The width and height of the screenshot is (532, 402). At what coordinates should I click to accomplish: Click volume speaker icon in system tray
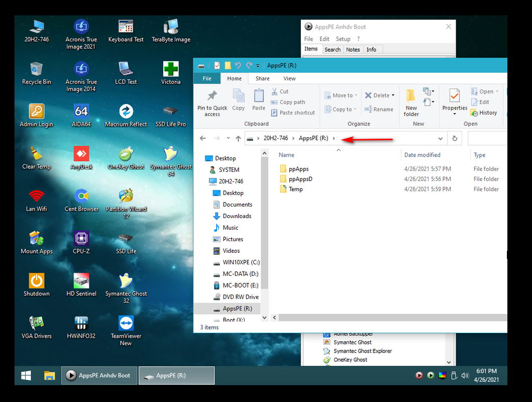click(x=465, y=375)
